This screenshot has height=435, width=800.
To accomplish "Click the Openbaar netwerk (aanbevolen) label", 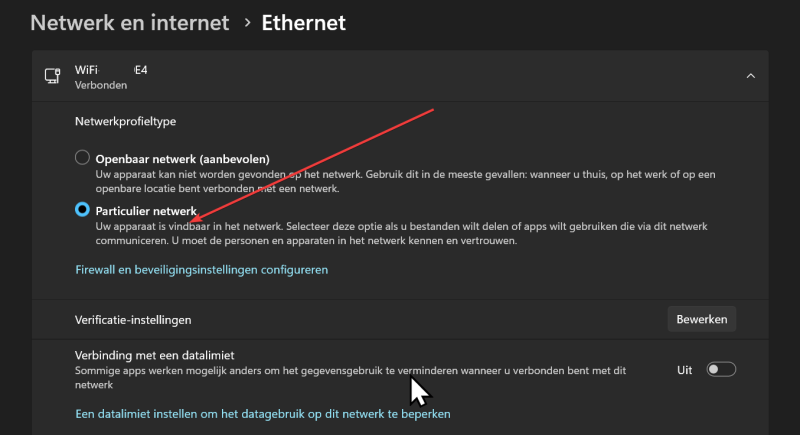I will 183,159.
